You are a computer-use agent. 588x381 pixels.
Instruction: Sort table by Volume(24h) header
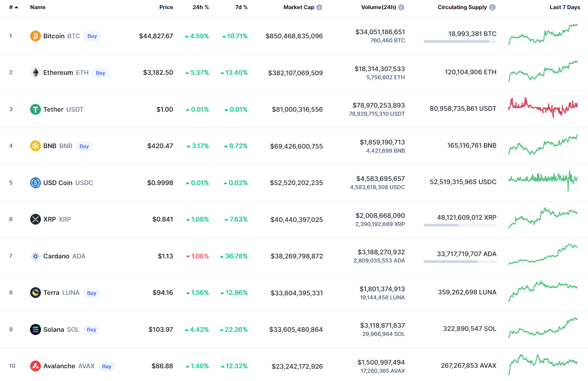(378, 7)
